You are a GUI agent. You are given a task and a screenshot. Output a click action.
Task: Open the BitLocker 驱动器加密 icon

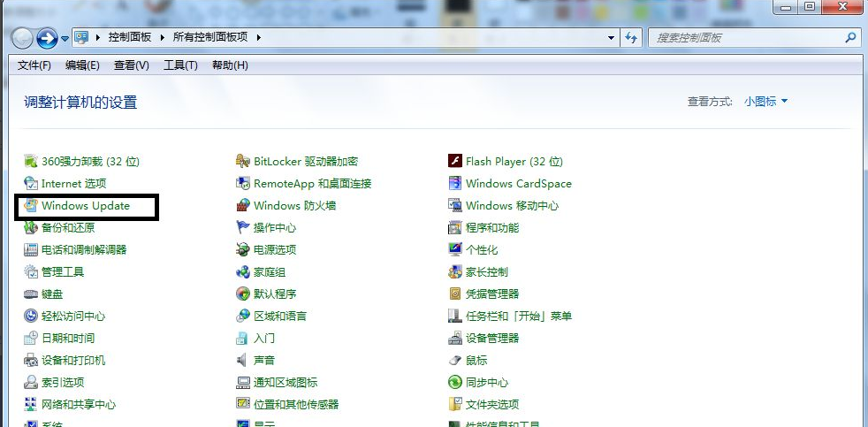pos(243,162)
